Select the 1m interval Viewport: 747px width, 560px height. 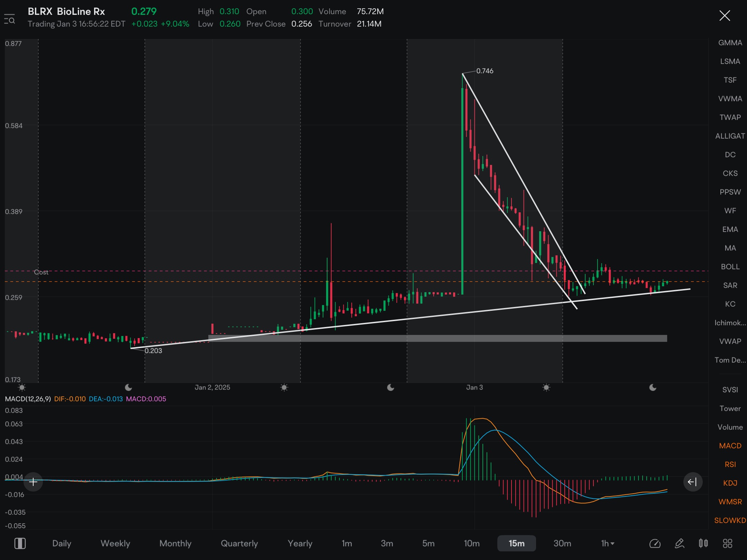click(x=347, y=543)
